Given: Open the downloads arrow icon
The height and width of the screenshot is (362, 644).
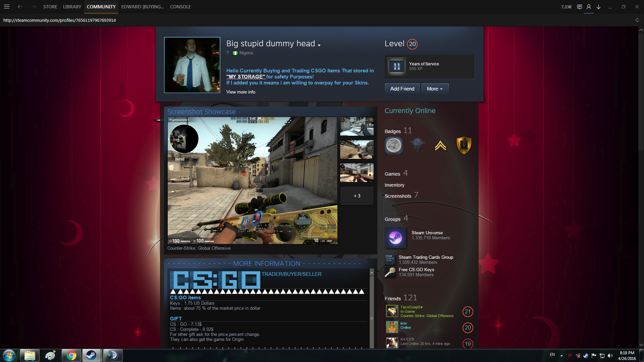Looking at the screenshot, I should [598, 7].
